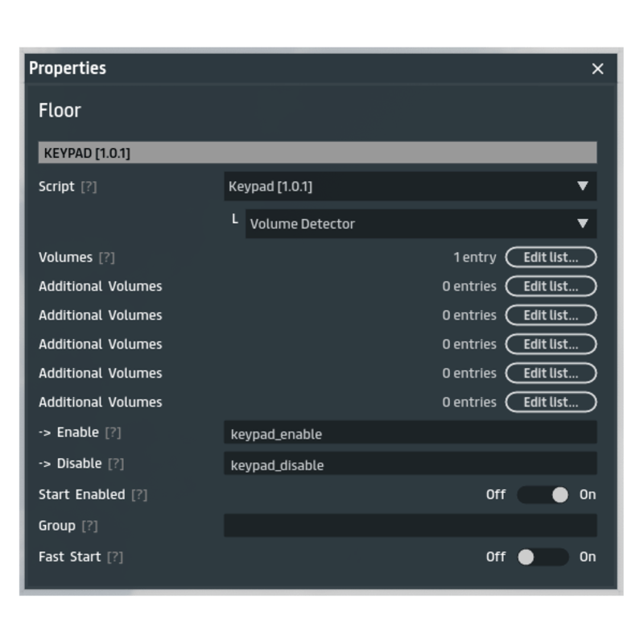Click the keypad_enable text field
Image resolution: width=644 pixels, height=644 pixels.
point(410,433)
